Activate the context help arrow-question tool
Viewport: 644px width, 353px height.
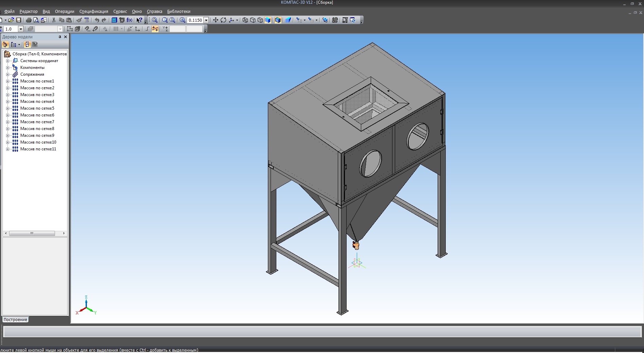139,20
